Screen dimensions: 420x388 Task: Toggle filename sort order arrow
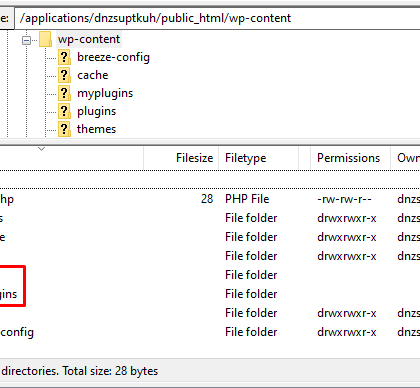(x=41, y=149)
